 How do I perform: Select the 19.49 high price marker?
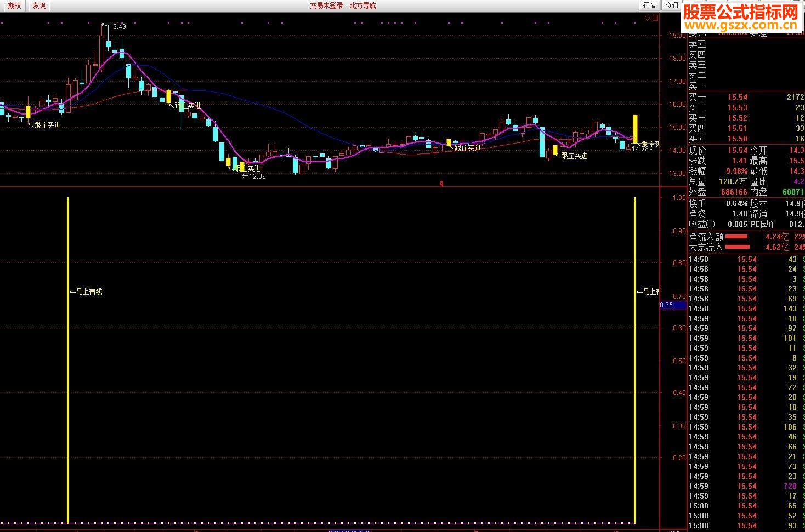coord(117,27)
